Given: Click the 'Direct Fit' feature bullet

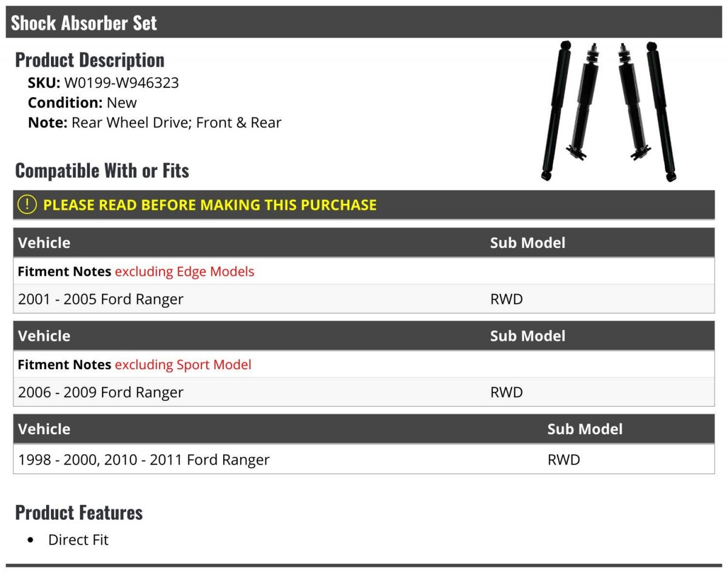Looking at the screenshot, I should [x=78, y=540].
